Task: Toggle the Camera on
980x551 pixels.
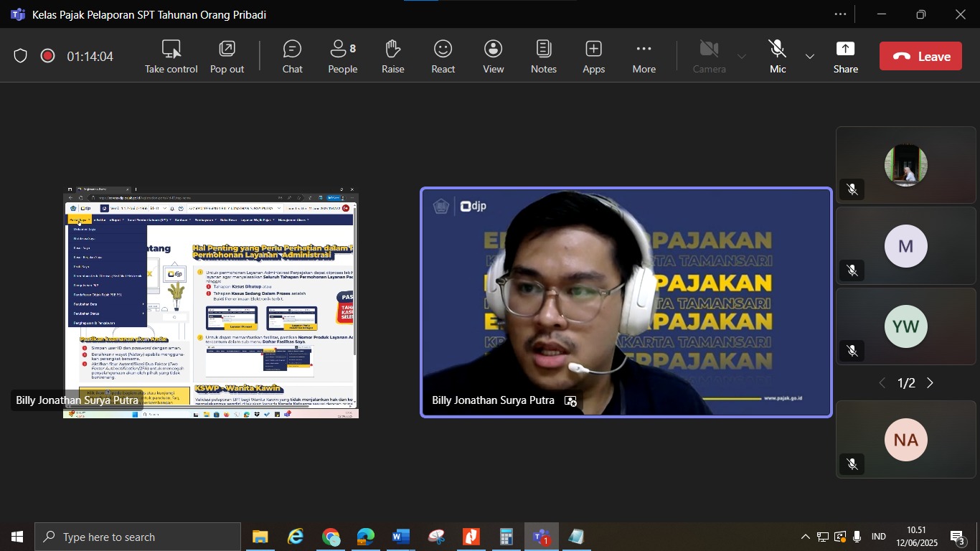Action: click(x=709, y=56)
